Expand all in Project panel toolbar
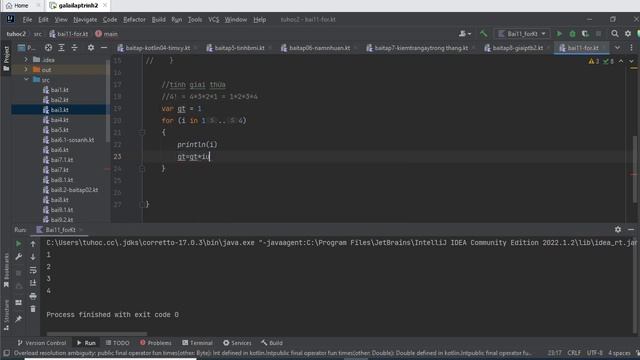 (61, 48)
